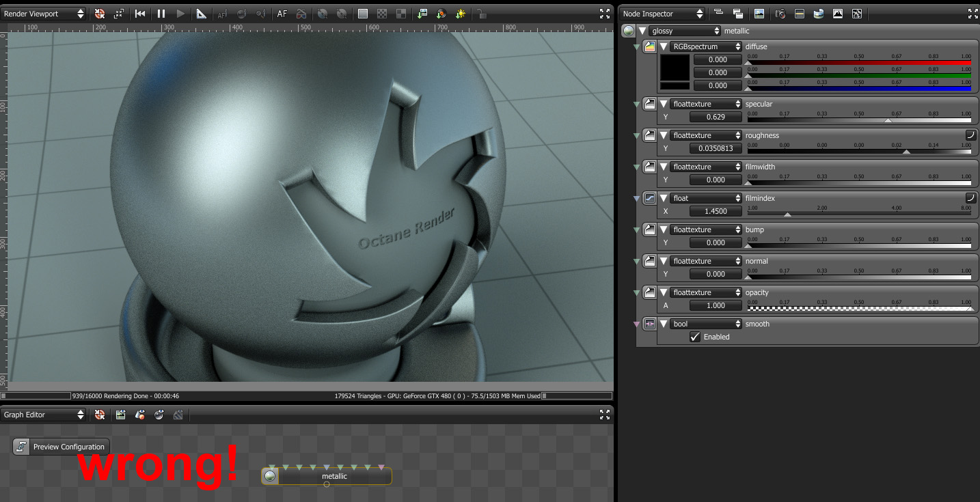Change the glossy material type dropdown
This screenshot has width=980, height=502.
[685, 31]
